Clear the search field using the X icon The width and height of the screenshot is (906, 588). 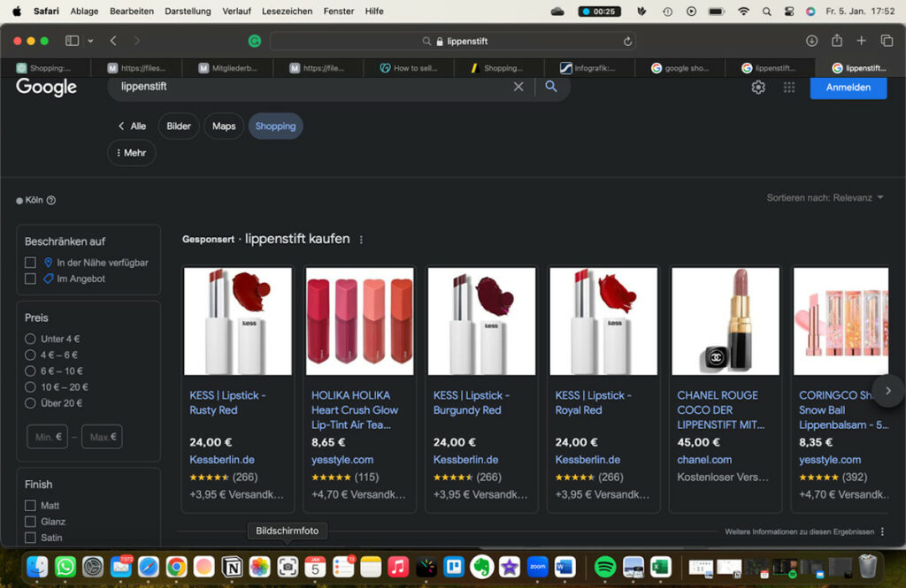coord(518,88)
